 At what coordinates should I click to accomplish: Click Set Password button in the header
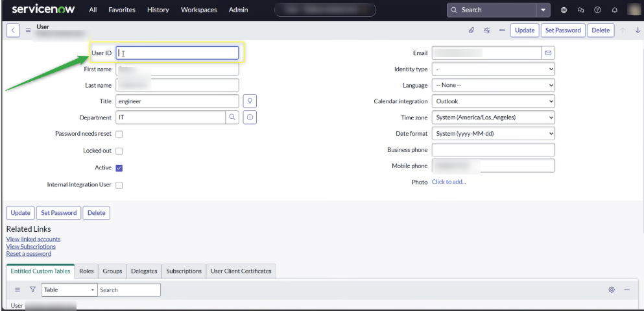(563, 30)
